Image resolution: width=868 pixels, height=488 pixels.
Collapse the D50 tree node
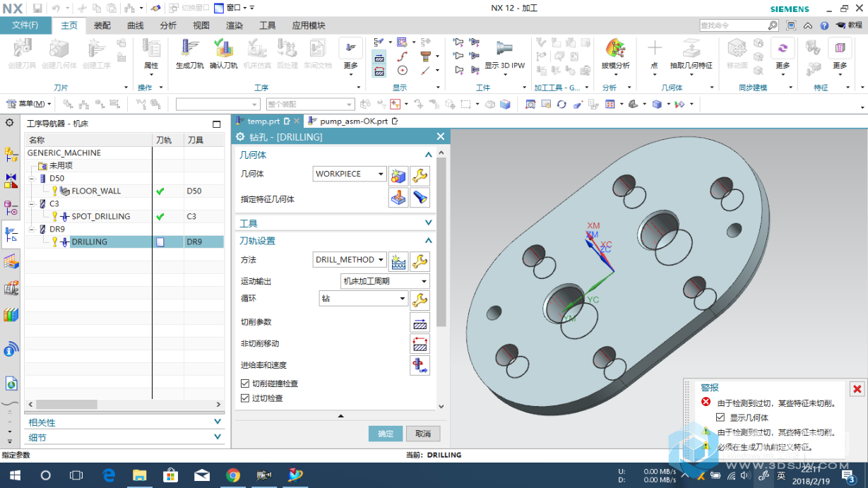[32, 179]
